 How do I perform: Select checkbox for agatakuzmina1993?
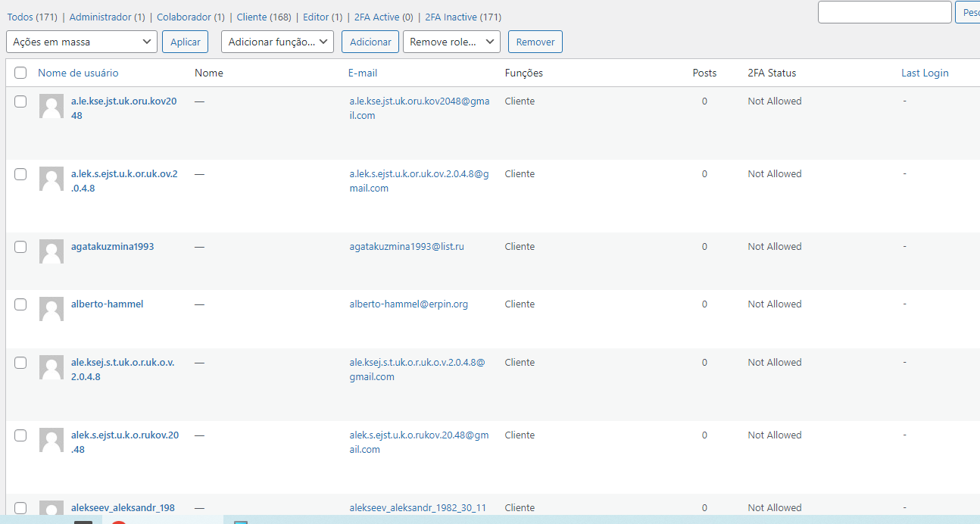pos(20,247)
